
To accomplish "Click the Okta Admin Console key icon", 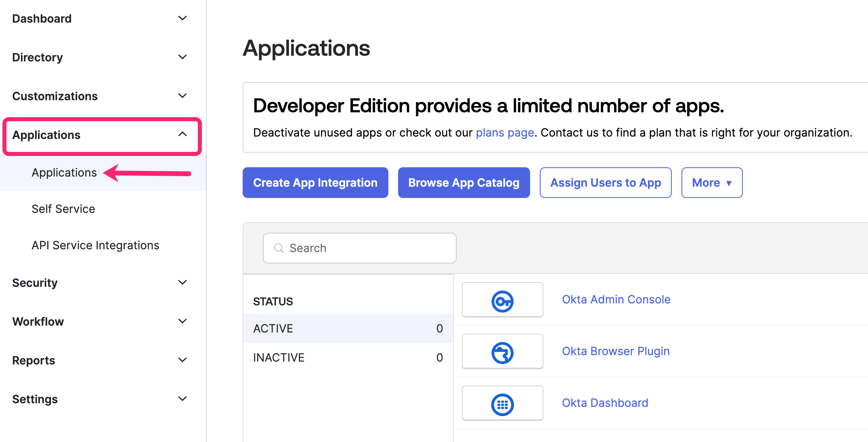I will point(502,301).
